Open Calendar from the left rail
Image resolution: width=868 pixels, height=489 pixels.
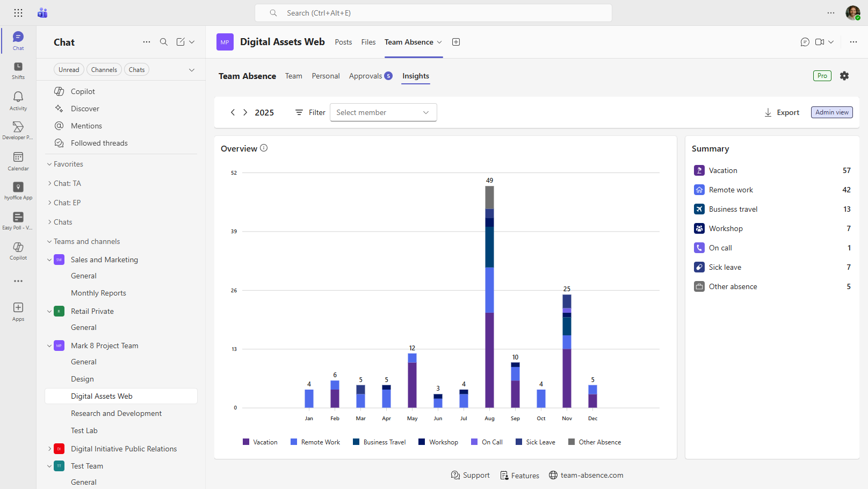point(18,161)
